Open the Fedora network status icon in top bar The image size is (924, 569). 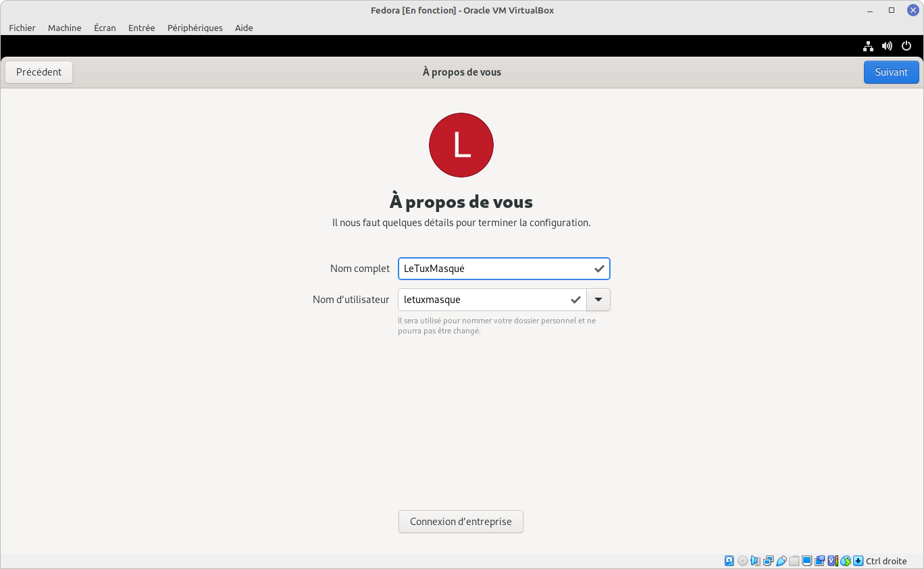868,46
